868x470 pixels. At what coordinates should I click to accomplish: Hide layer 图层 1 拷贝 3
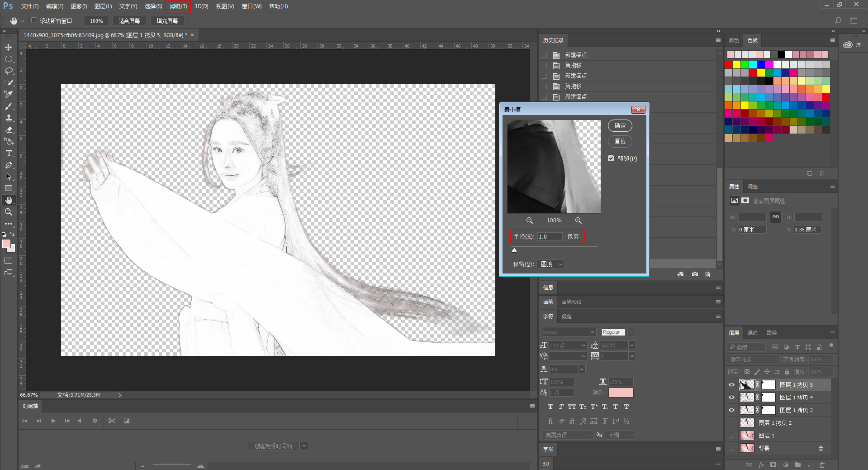(731, 410)
